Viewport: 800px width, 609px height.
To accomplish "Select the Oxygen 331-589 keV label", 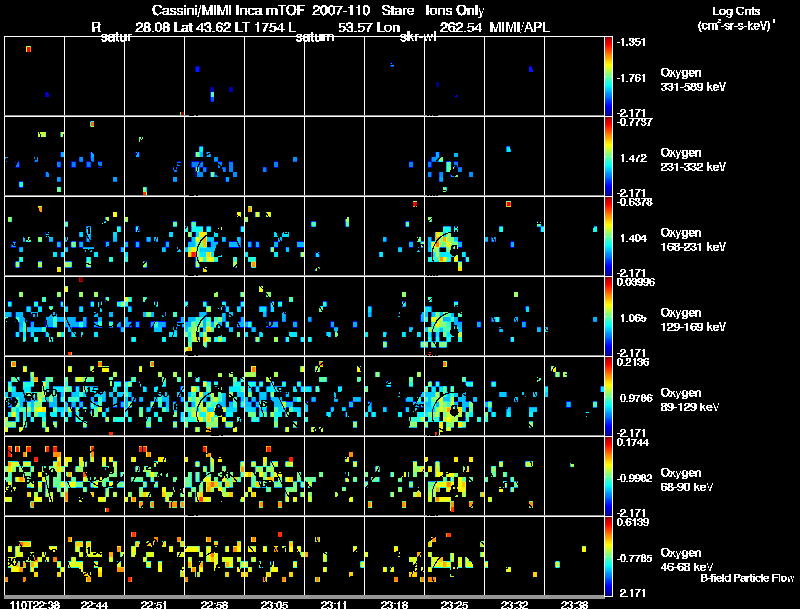I will (x=693, y=80).
